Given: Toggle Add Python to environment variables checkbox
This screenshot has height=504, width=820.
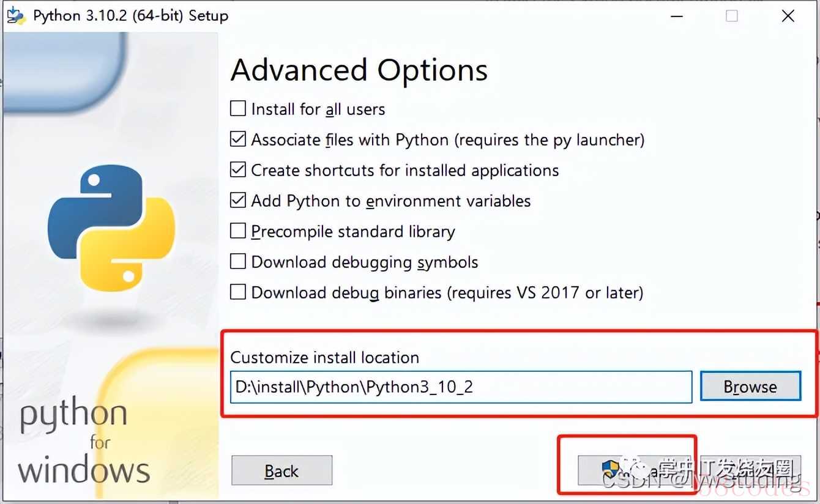Looking at the screenshot, I should (237, 201).
